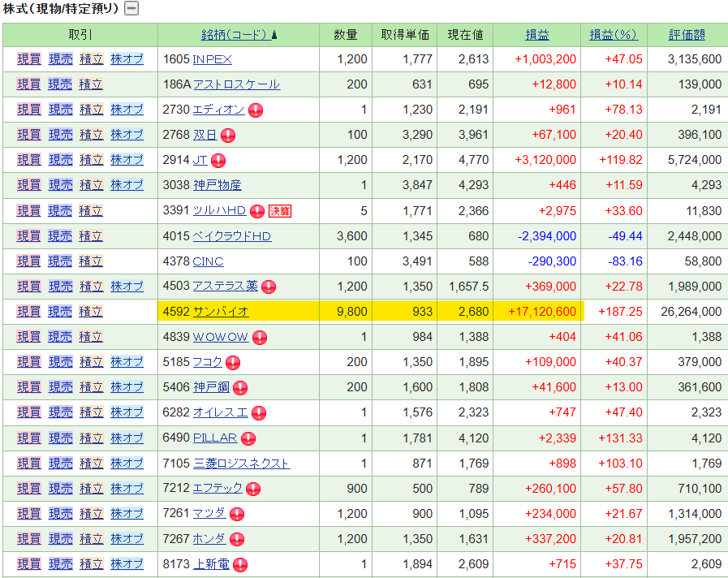The height and width of the screenshot is (578, 728).
Task: Click 積立 for the アストロスケール row
Action: click(x=91, y=84)
